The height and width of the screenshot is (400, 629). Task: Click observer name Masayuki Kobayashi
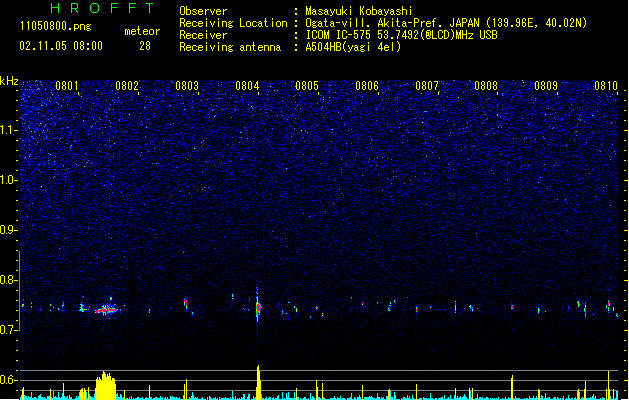[x=359, y=11]
